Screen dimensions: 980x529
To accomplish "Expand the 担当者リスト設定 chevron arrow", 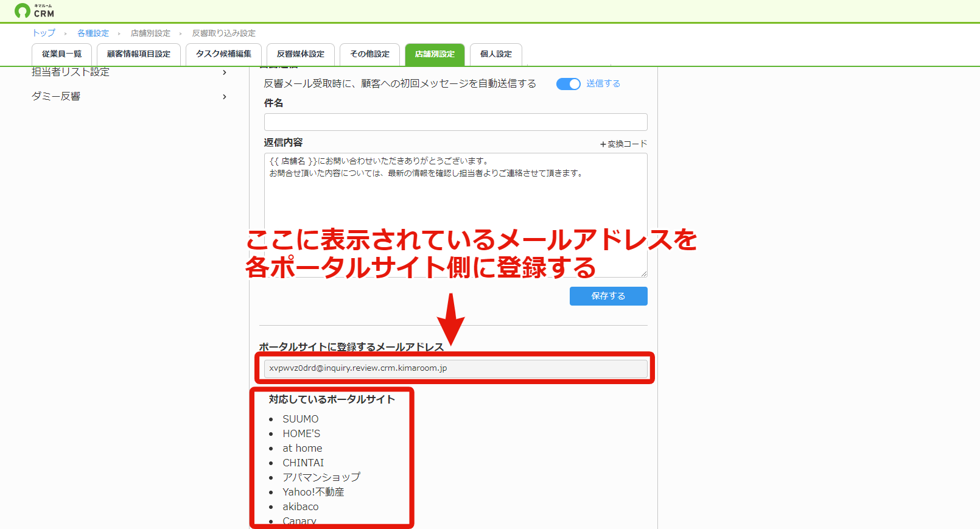I will [225, 72].
